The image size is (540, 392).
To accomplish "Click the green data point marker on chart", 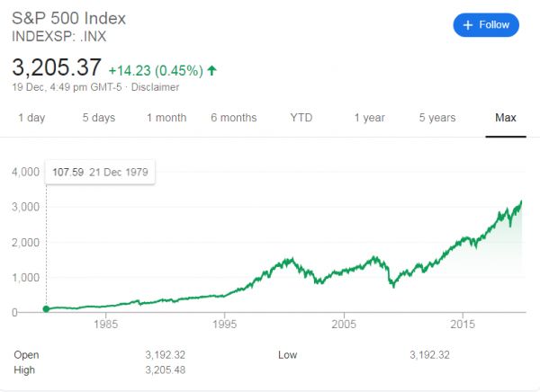I will point(46,309).
